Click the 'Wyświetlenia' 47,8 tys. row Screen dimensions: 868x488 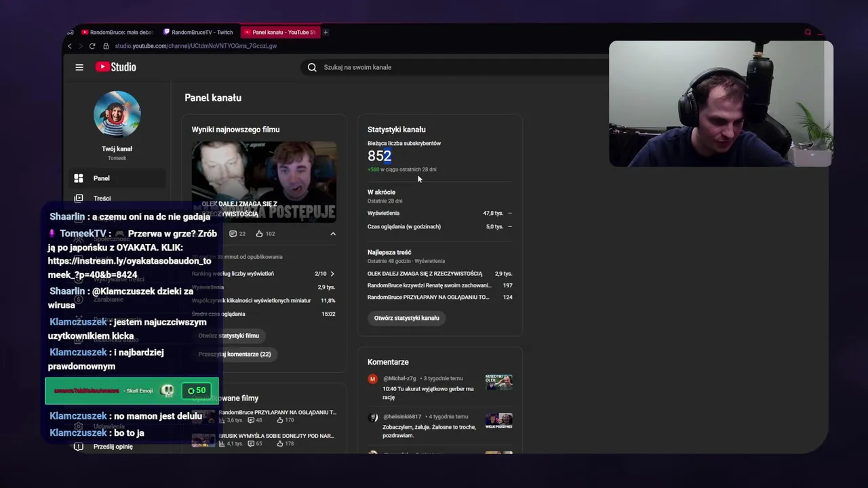click(439, 213)
